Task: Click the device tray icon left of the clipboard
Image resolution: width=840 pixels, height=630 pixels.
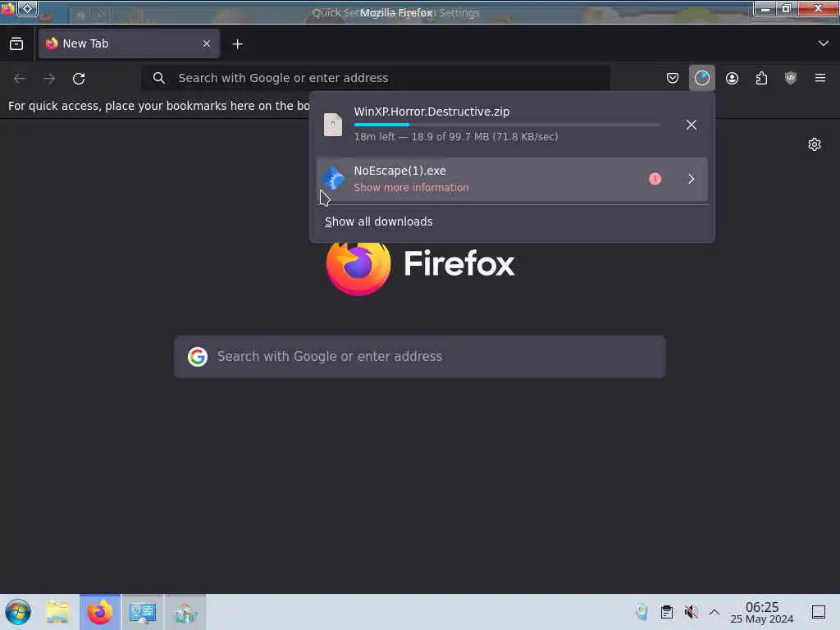Action: pos(641,612)
